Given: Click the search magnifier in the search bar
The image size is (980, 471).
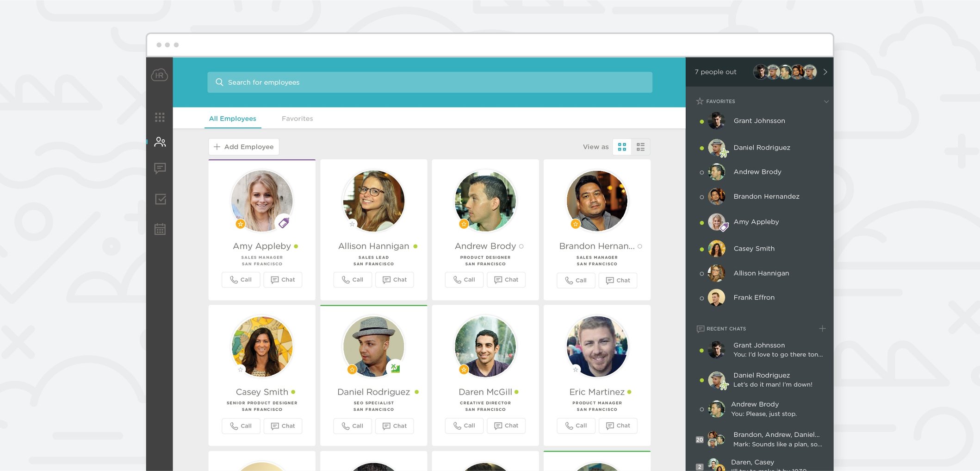Looking at the screenshot, I should [219, 82].
